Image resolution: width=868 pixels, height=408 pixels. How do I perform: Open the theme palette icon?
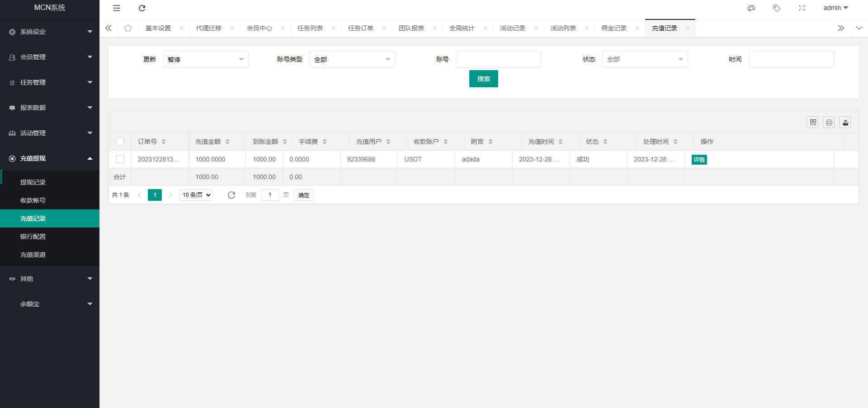click(751, 8)
